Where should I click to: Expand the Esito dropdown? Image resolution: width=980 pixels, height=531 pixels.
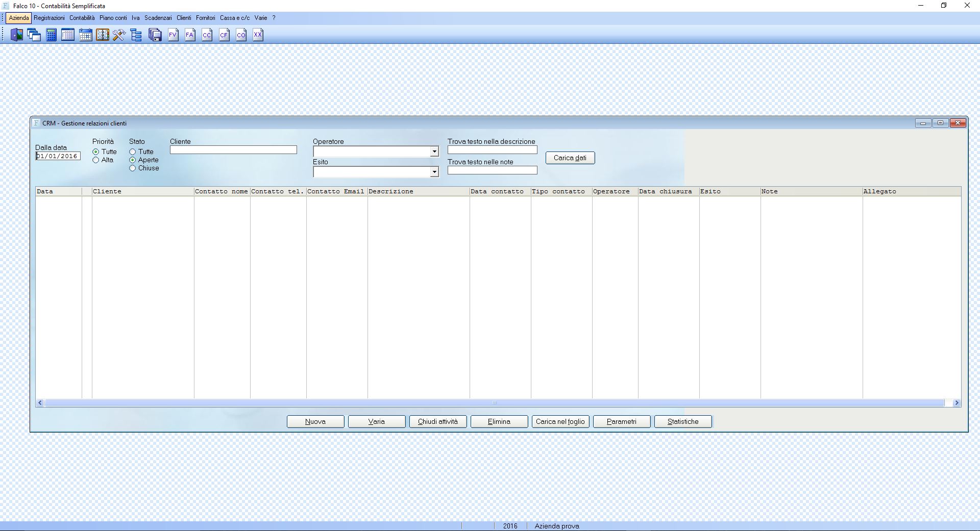(x=434, y=172)
